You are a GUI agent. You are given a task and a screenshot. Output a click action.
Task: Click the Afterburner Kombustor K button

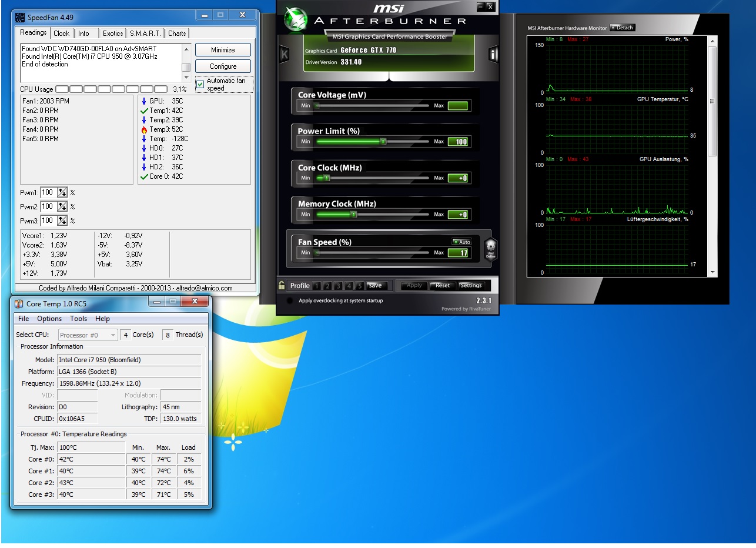[x=285, y=55]
